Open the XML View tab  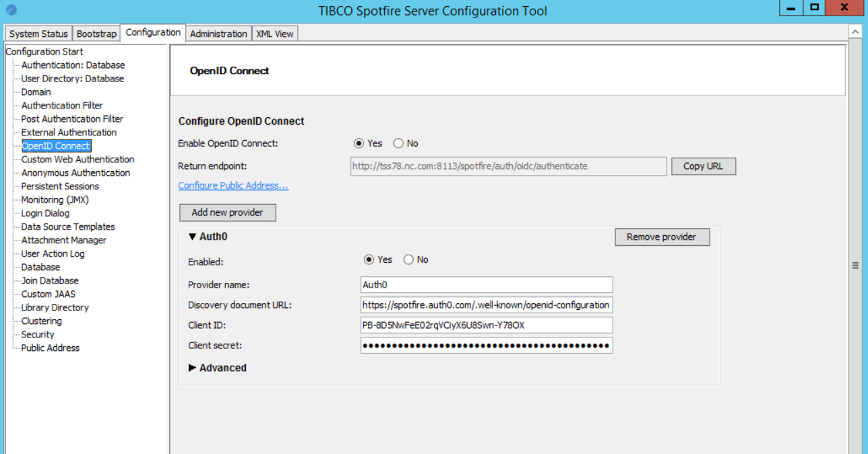point(275,34)
